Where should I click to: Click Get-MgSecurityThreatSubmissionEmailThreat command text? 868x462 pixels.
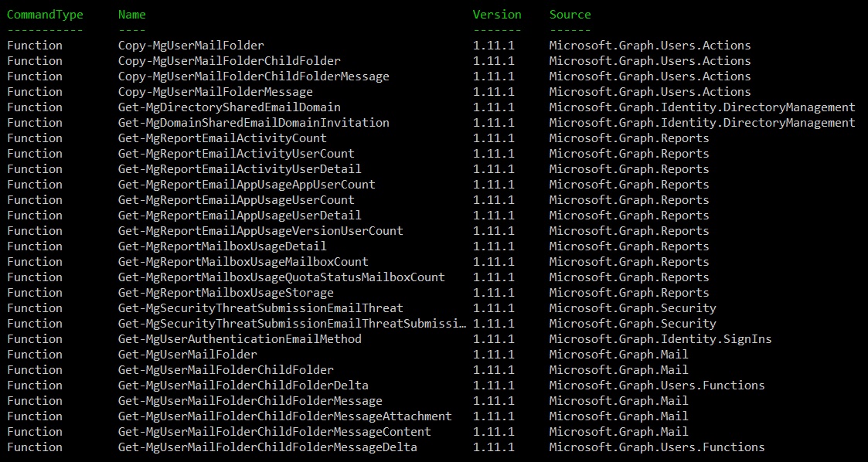pos(260,307)
